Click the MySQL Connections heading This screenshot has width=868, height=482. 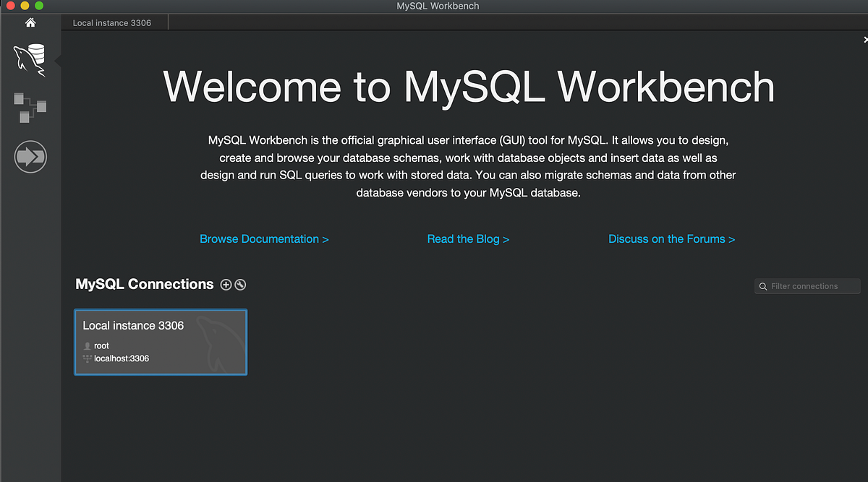145,284
